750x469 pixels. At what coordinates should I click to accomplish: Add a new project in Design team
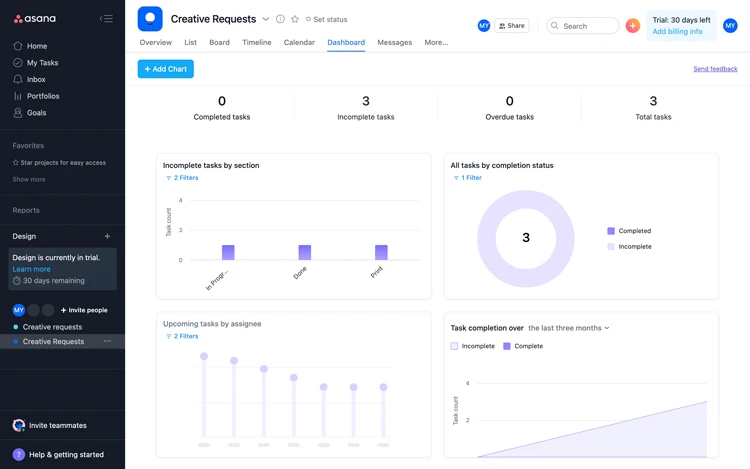coord(107,236)
